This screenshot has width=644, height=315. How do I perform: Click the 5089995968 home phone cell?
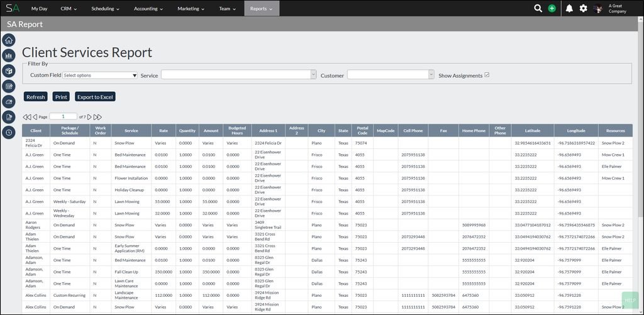(x=474, y=225)
